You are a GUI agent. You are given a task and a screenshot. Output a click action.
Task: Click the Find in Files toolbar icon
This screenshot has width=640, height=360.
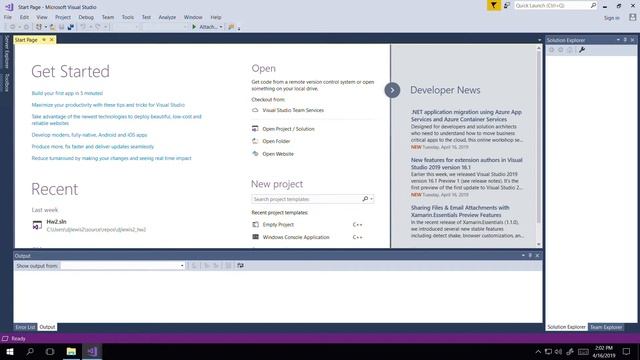pos(231,27)
